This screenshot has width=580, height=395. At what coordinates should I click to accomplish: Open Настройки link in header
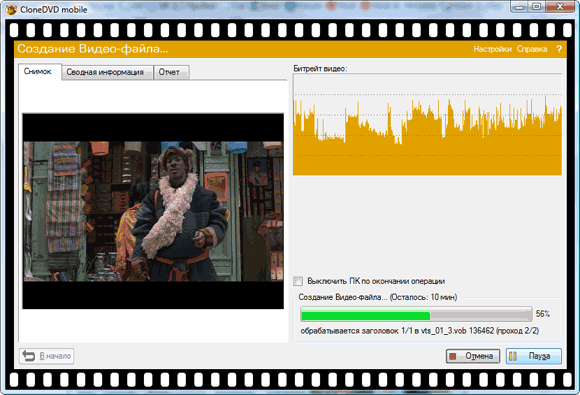click(492, 49)
